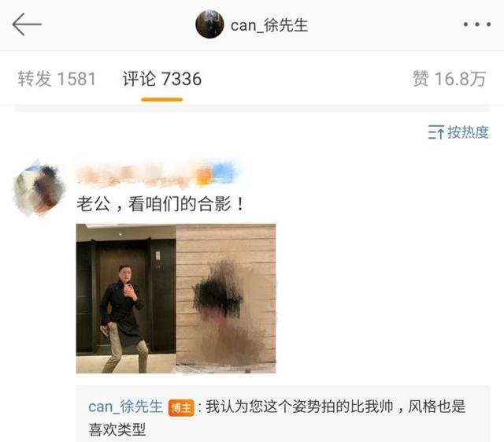This screenshot has width=504, height=442.
Task: Open the 赞 16.8万 likes tab
Action: [x=449, y=79]
